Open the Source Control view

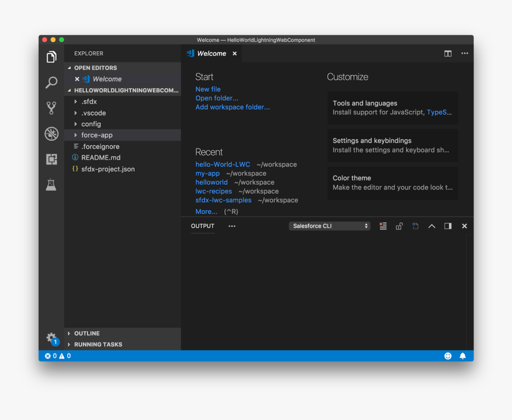(x=51, y=108)
